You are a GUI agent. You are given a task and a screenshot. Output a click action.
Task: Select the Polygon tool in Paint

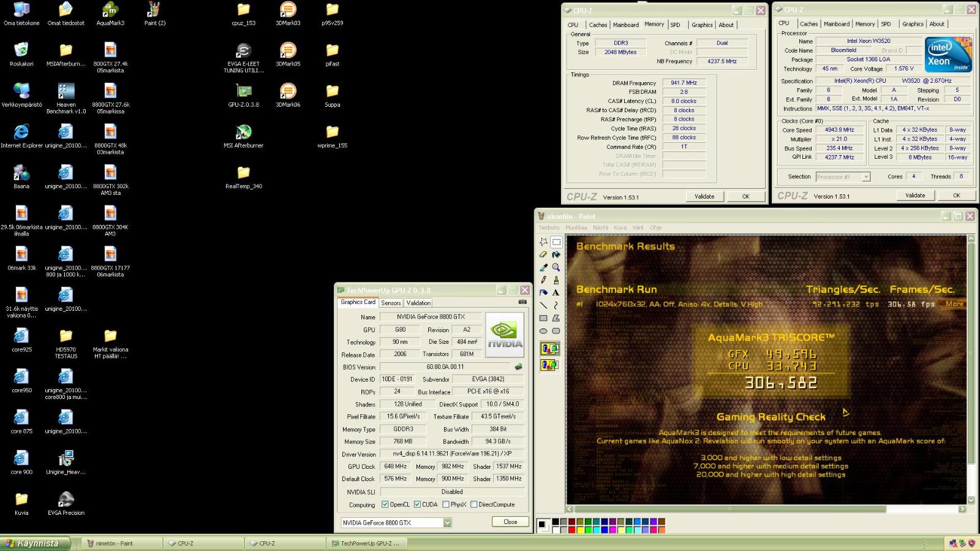click(556, 318)
